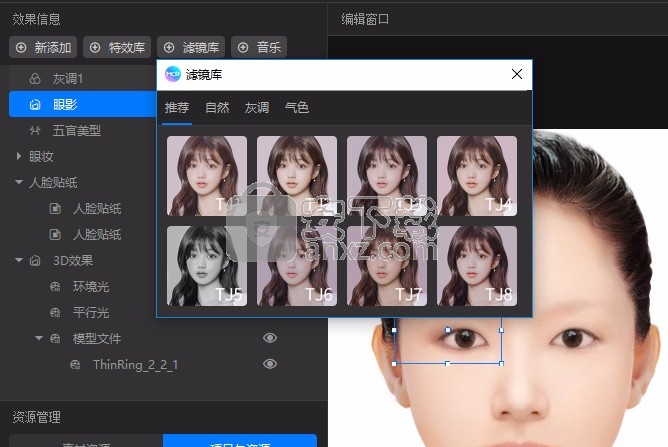Image resolution: width=668 pixels, height=447 pixels.
Task: Click the icon beside 平行光
Action: 55,312
